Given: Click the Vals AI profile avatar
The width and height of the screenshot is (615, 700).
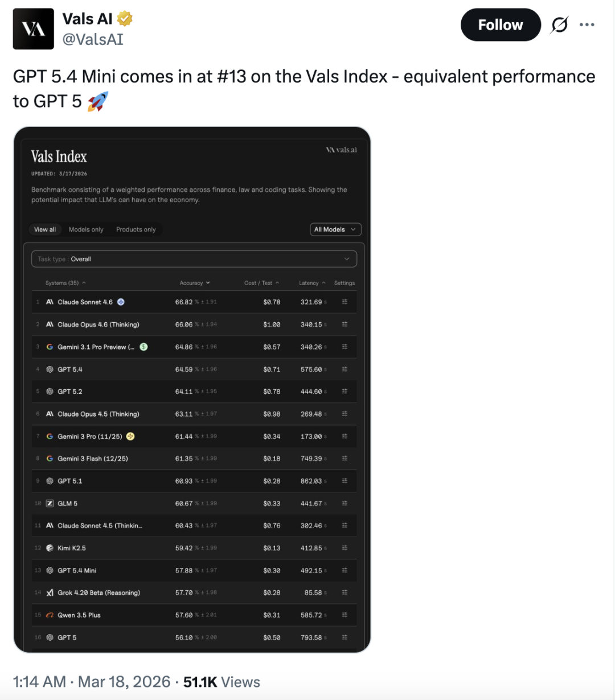Looking at the screenshot, I should pyautogui.click(x=34, y=28).
